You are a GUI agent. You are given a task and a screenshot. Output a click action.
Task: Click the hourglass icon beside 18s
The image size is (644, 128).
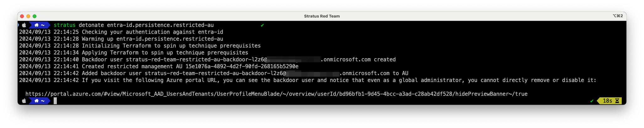coord(617,101)
